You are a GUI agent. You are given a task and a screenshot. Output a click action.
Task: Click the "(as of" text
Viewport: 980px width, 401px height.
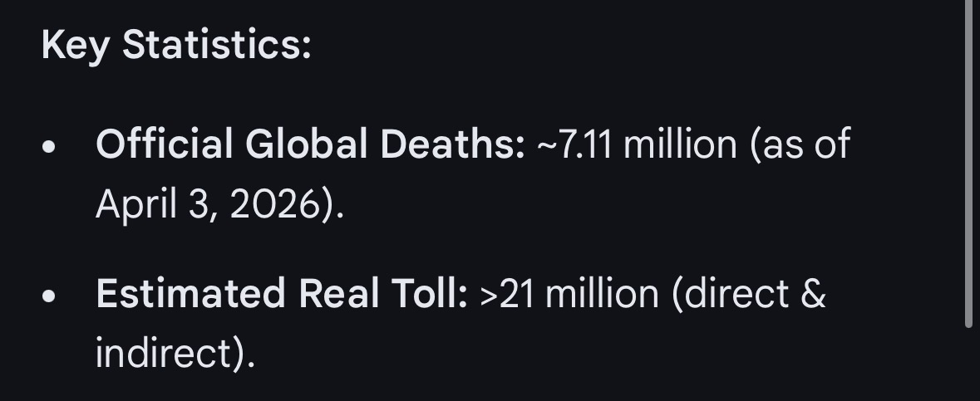[x=800, y=145]
